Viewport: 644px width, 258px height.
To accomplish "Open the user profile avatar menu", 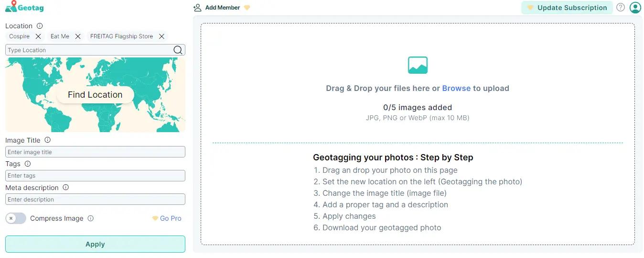I will [635, 8].
